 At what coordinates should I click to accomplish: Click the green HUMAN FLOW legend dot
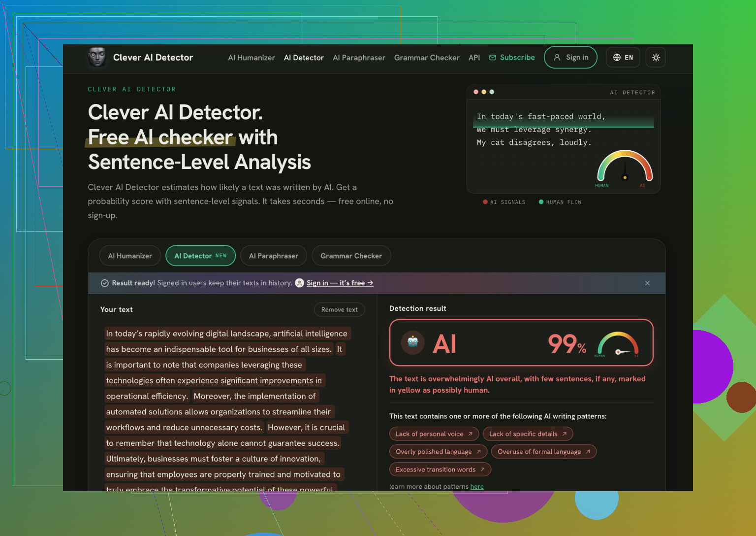pos(541,202)
